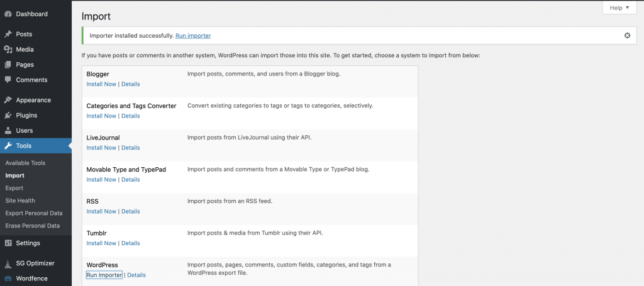Image resolution: width=644 pixels, height=286 pixels.
Task: Open Erase Personal Data page
Action: [33, 226]
